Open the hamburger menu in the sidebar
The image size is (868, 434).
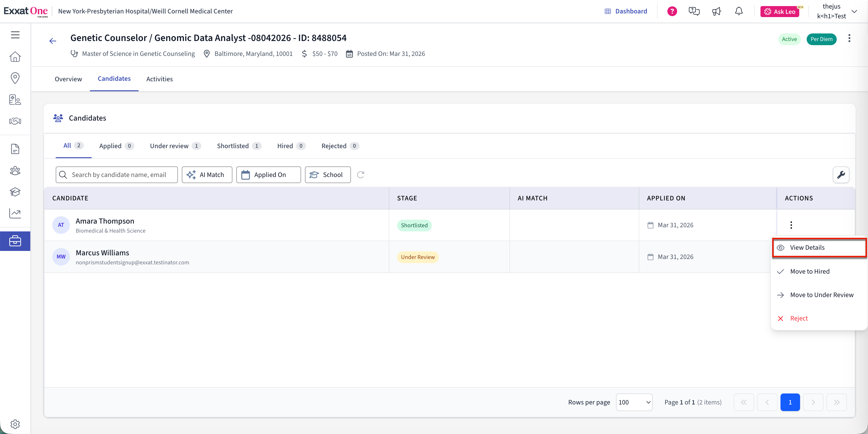[15, 35]
